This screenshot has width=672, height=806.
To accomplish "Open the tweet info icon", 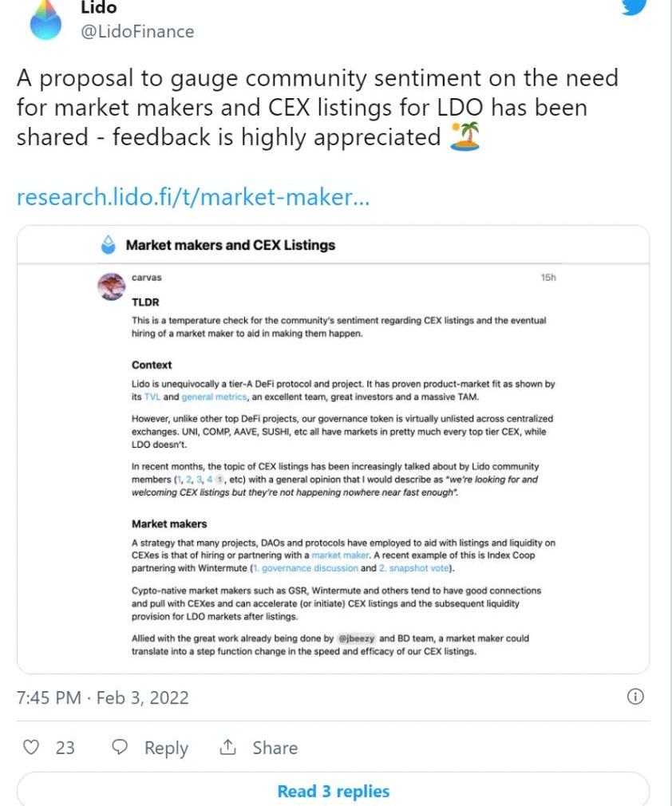I will coord(635,697).
